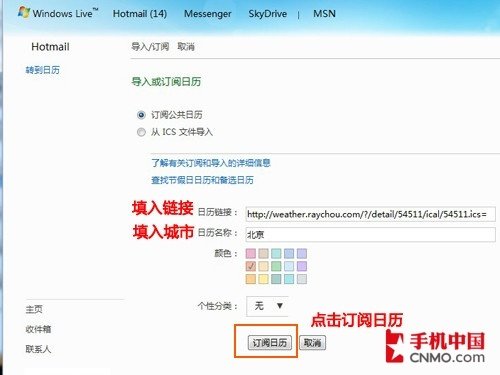This screenshot has height=375, width=500.
Task: Click the 订阅日历 button
Action: pos(270,343)
